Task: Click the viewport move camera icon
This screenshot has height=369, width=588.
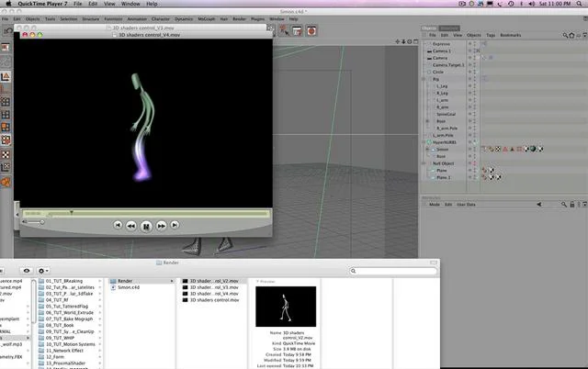Action: [398, 41]
